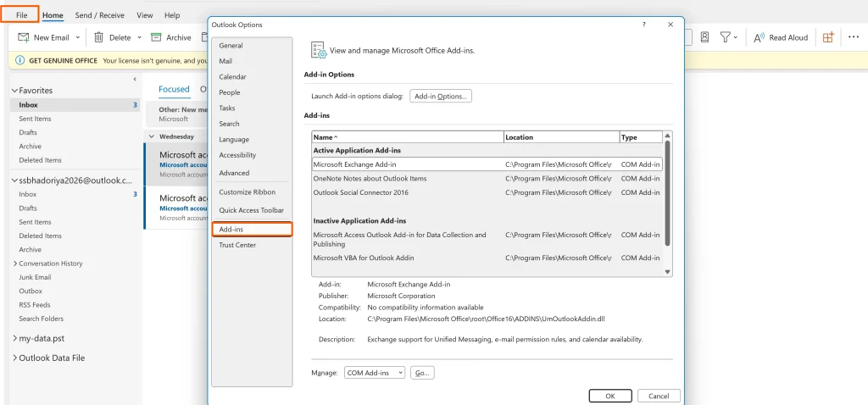This screenshot has width=868, height=405.
Task: Expand the New Email dropdown arrow
Action: click(77, 37)
